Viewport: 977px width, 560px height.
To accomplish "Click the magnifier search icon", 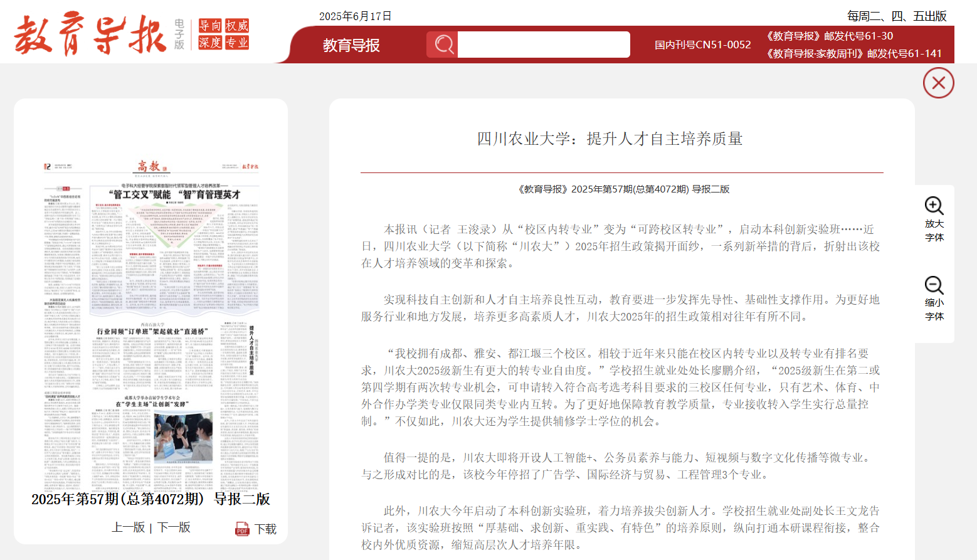I will coord(443,45).
